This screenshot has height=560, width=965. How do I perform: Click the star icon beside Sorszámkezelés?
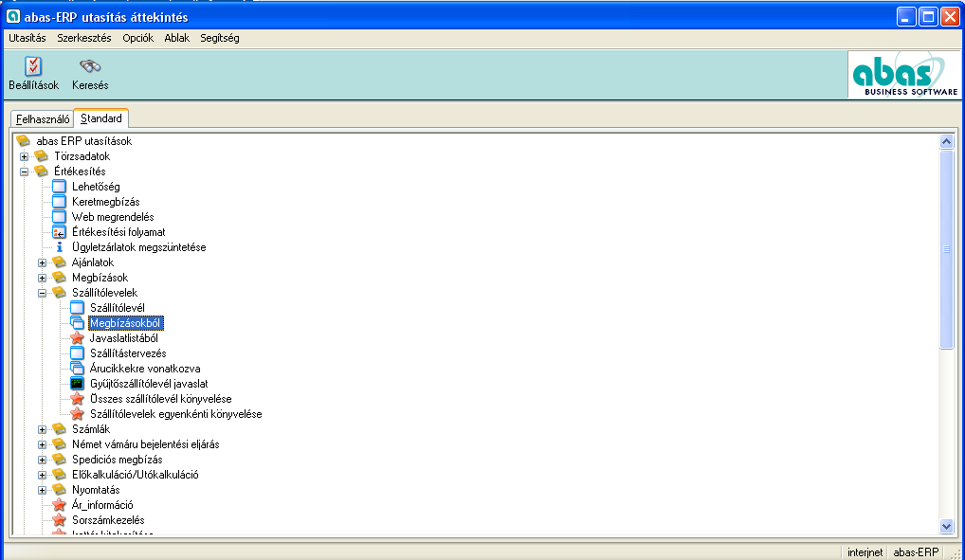pos(59,520)
